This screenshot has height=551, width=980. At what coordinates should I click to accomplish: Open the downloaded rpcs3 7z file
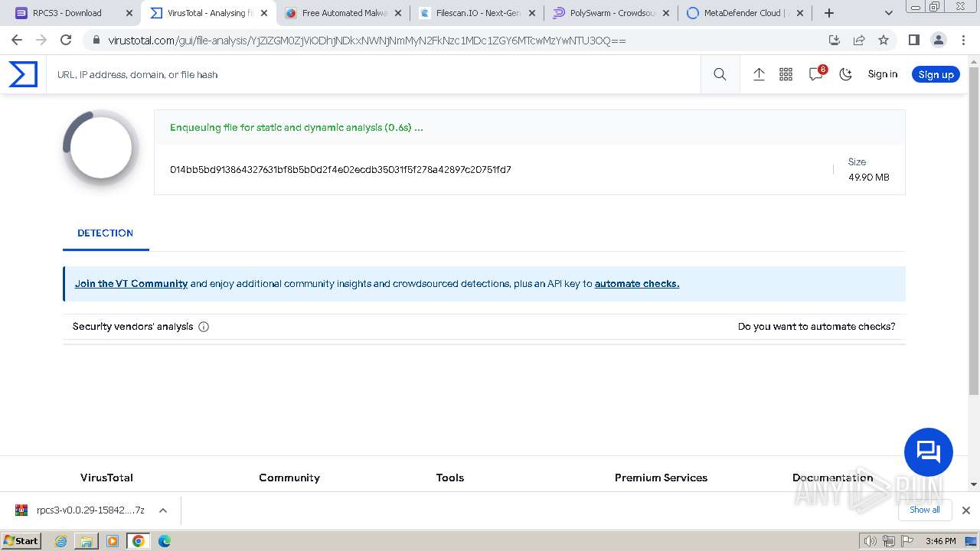coord(80,510)
